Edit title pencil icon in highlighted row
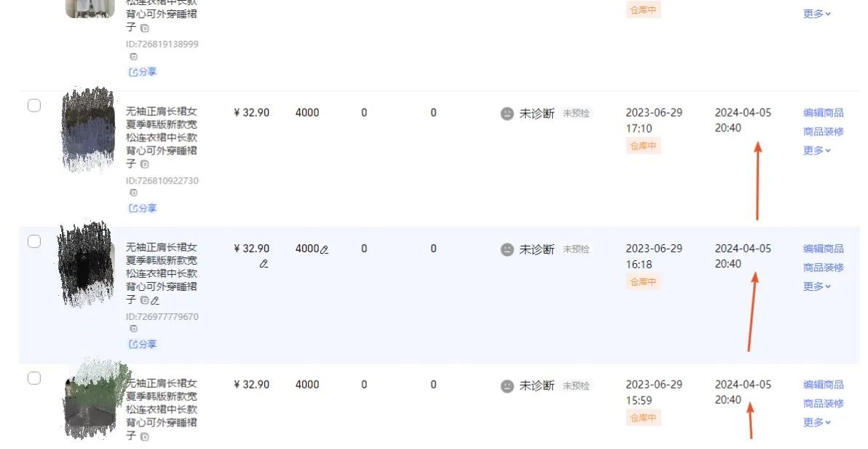This screenshot has height=449, width=868. 155,300
